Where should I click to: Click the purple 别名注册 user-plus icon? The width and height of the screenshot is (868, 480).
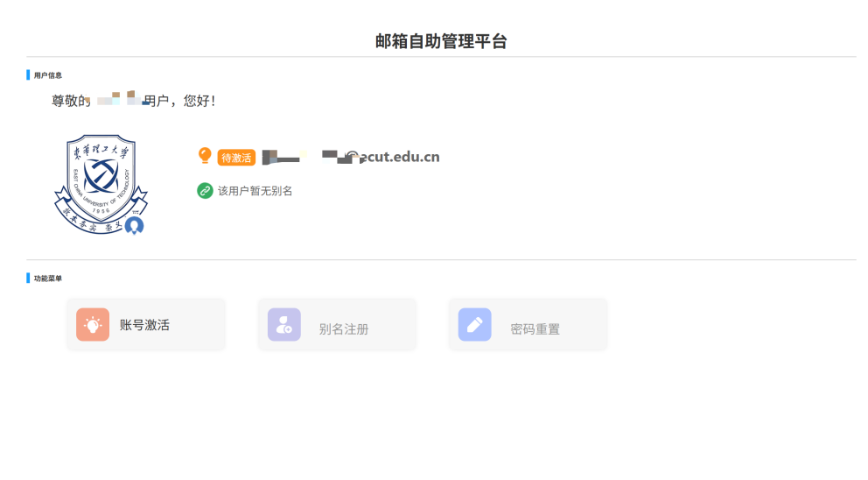pos(284,324)
